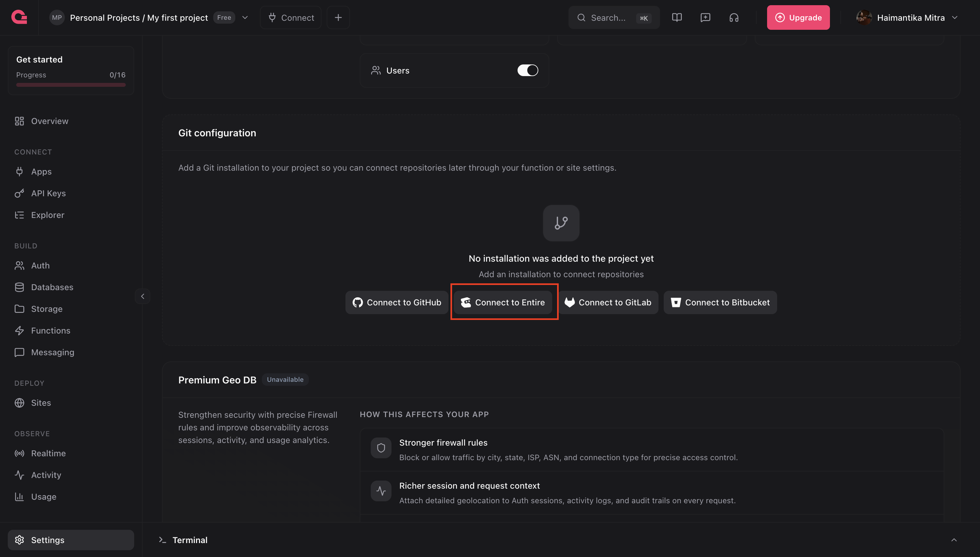The height and width of the screenshot is (557, 980).
Task: Click Connect to GitLab button
Action: pos(608,302)
